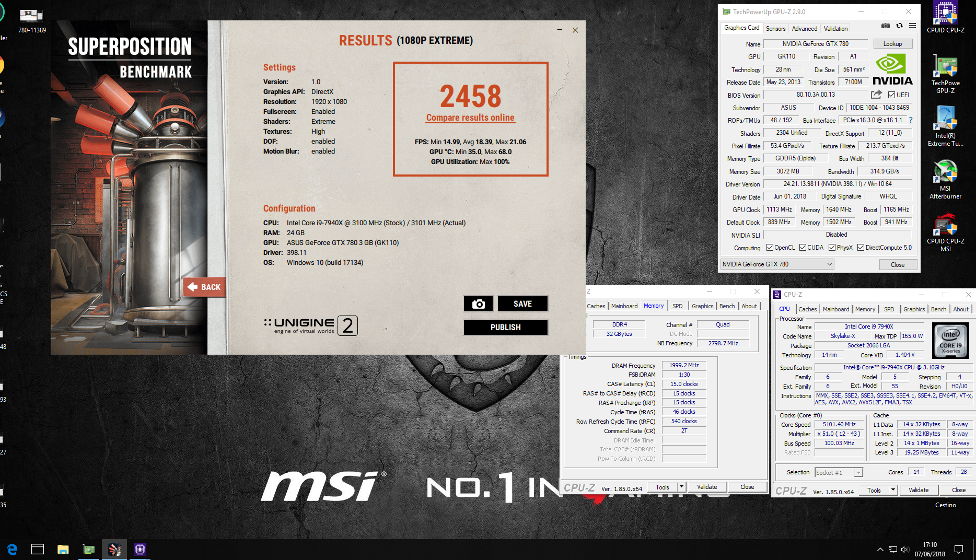Show hidden system tray icons
The image size is (976, 560).
[880, 550]
